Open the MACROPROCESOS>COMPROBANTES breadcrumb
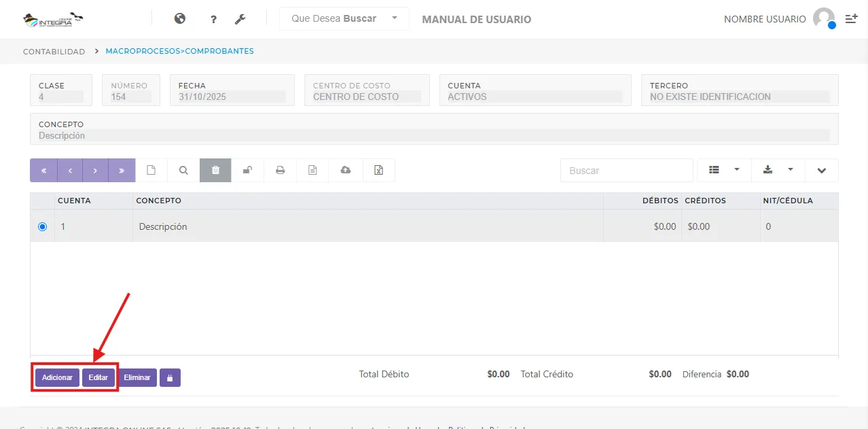Screen dimensions: 868x429 click(179, 51)
